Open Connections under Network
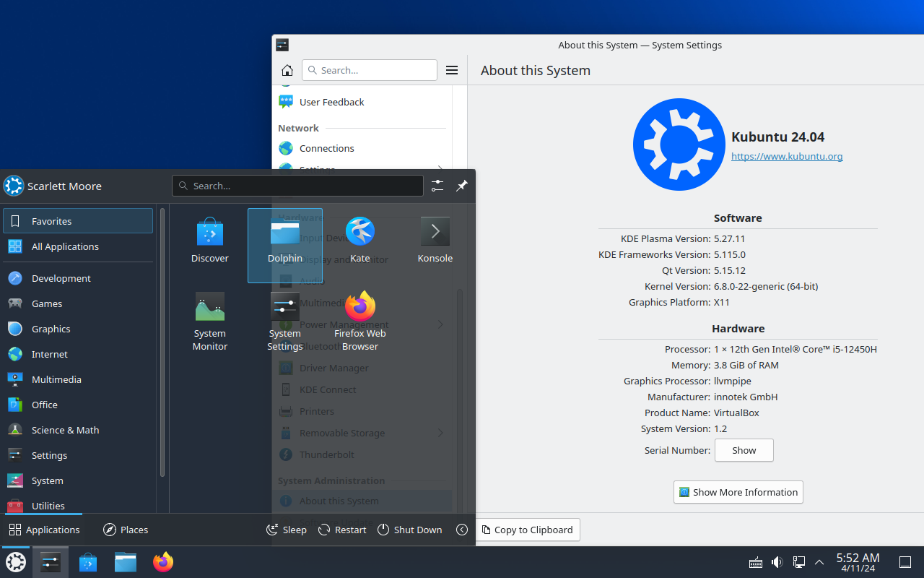924x578 pixels. (x=362, y=148)
